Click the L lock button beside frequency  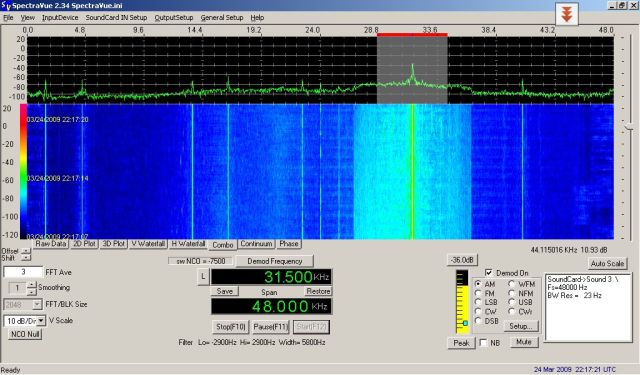click(203, 277)
